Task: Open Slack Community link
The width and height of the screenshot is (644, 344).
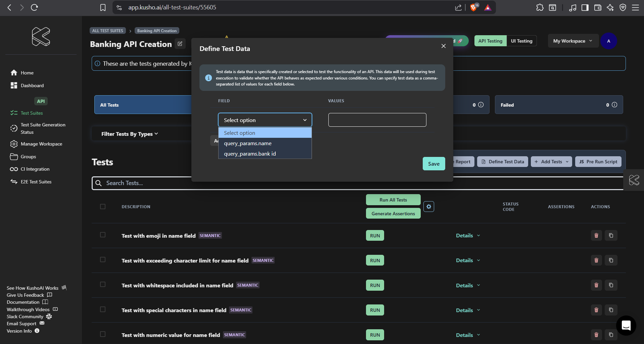Action: coord(29,317)
